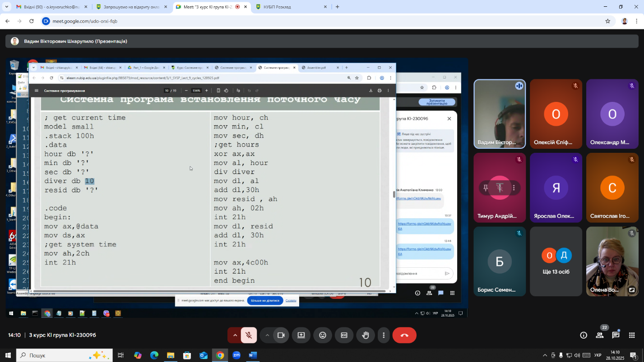Open Meet more options menu
644x362 pixels.
[384, 335]
